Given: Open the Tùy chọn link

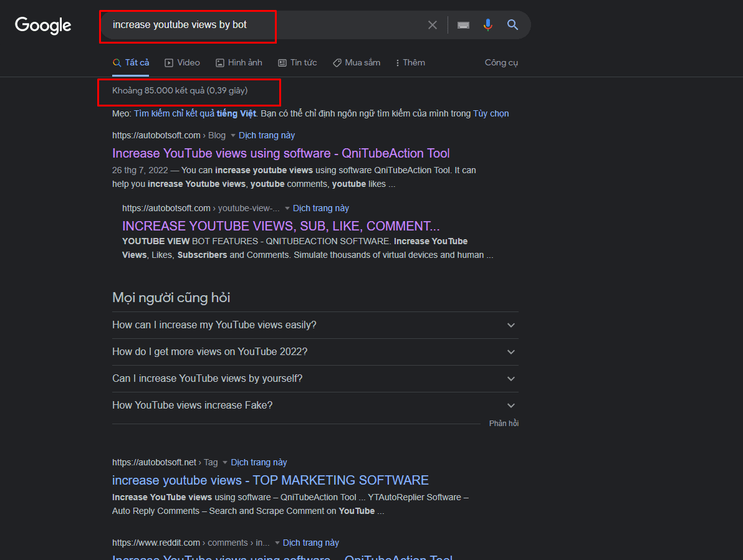Looking at the screenshot, I should click(x=491, y=113).
